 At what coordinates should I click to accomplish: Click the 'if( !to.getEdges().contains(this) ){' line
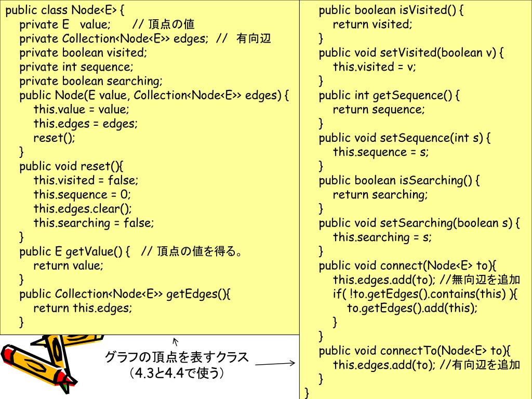(425, 294)
